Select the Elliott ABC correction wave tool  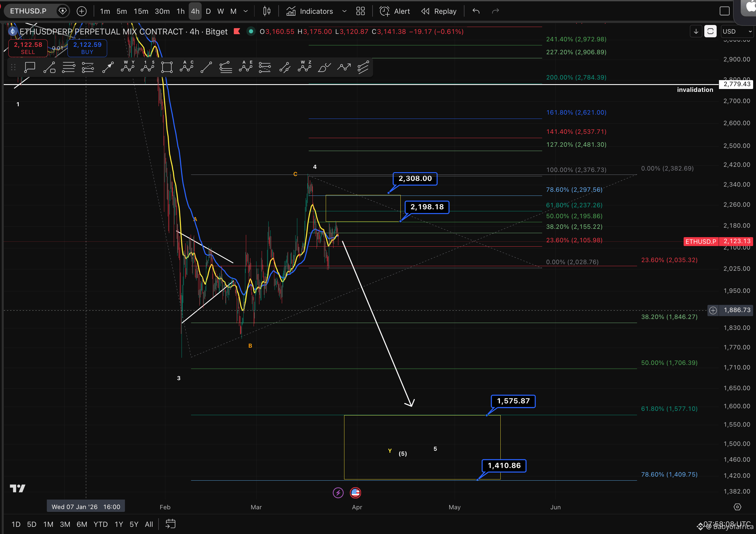tap(186, 66)
